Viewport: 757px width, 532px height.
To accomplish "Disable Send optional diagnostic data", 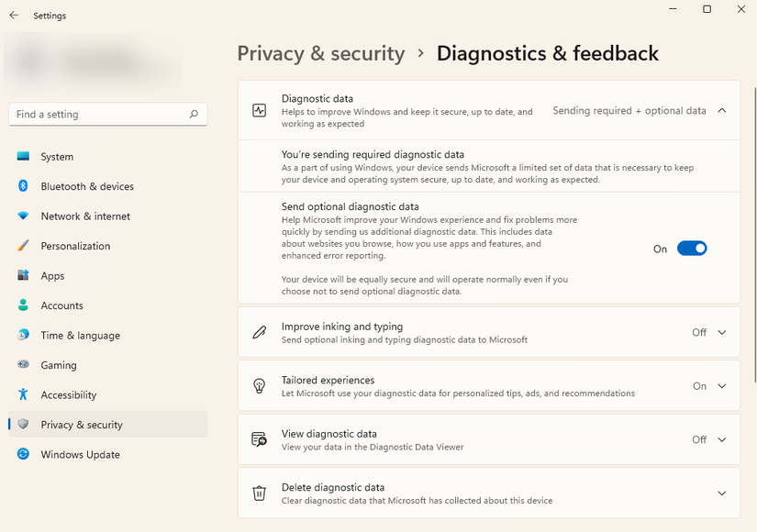I will coord(692,248).
